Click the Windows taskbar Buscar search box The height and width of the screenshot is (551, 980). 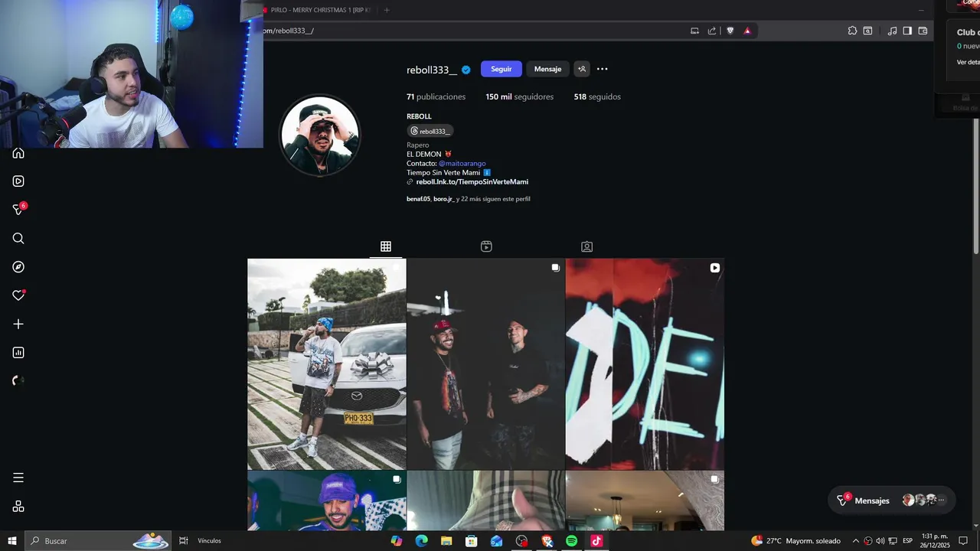pyautogui.click(x=98, y=541)
